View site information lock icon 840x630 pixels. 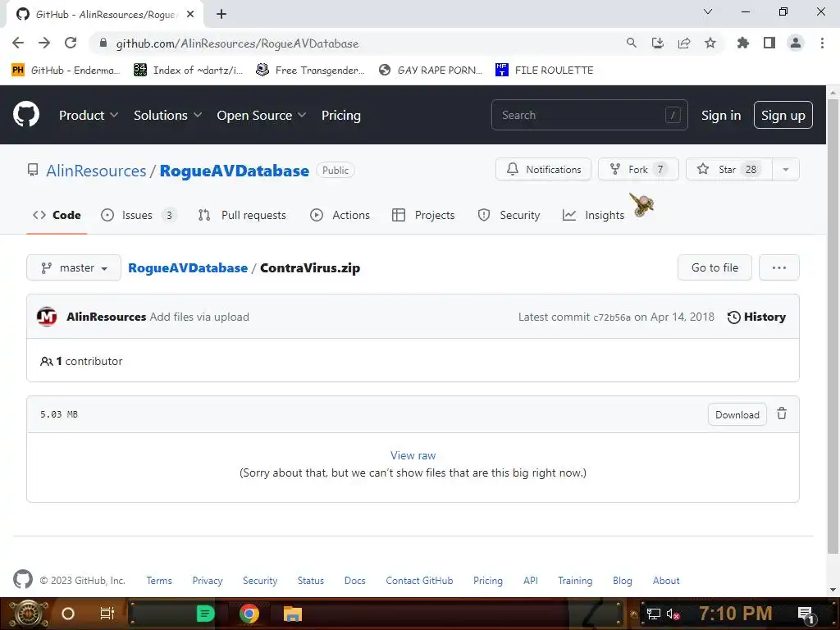(x=103, y=43)
